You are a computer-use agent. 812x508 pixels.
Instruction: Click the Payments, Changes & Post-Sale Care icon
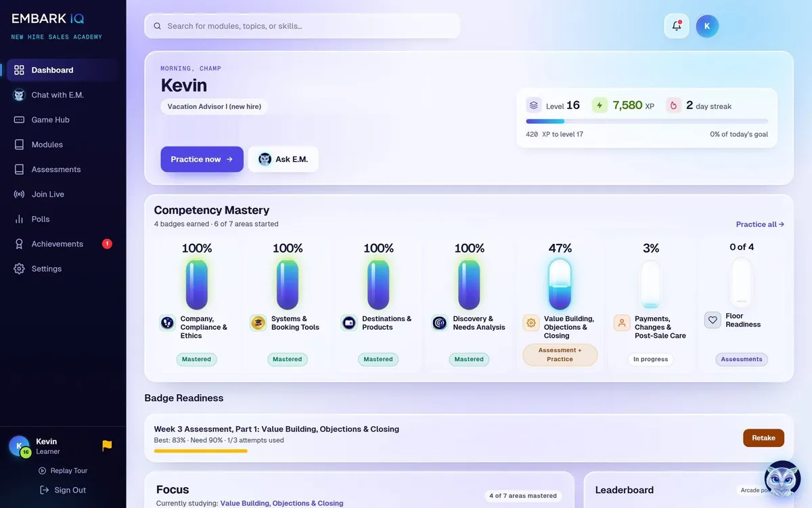point(622,322)
